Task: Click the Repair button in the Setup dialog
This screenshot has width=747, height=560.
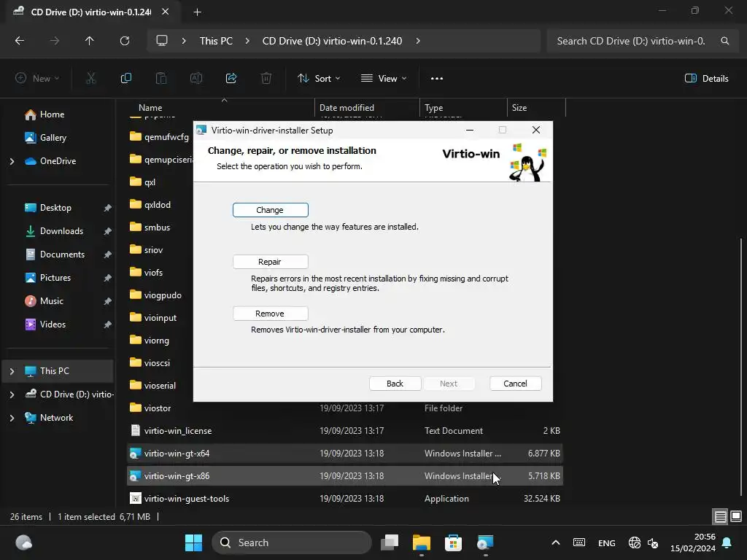Action: click(270, 262)
